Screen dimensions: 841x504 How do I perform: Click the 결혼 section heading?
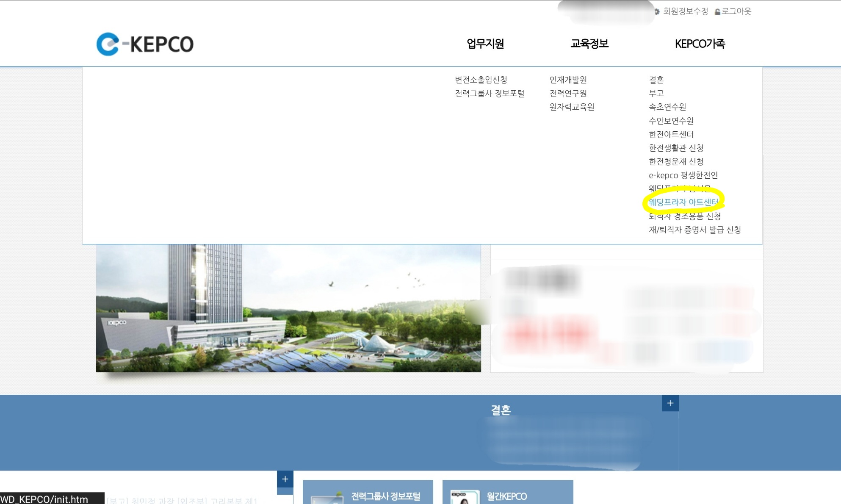501,410
